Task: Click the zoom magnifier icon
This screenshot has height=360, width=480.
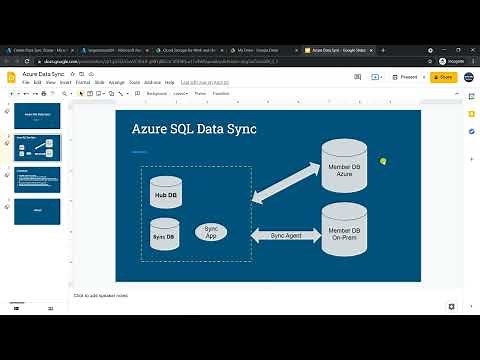Action: pos(65,94)
